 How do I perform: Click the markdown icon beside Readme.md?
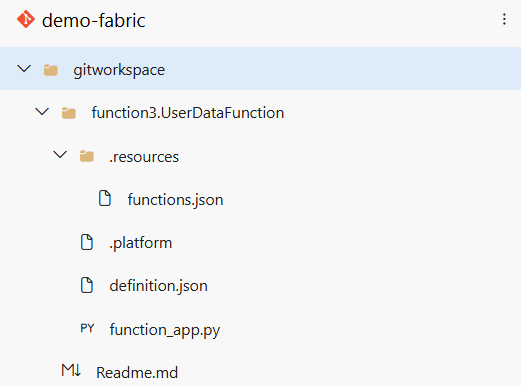click(71, 370)
